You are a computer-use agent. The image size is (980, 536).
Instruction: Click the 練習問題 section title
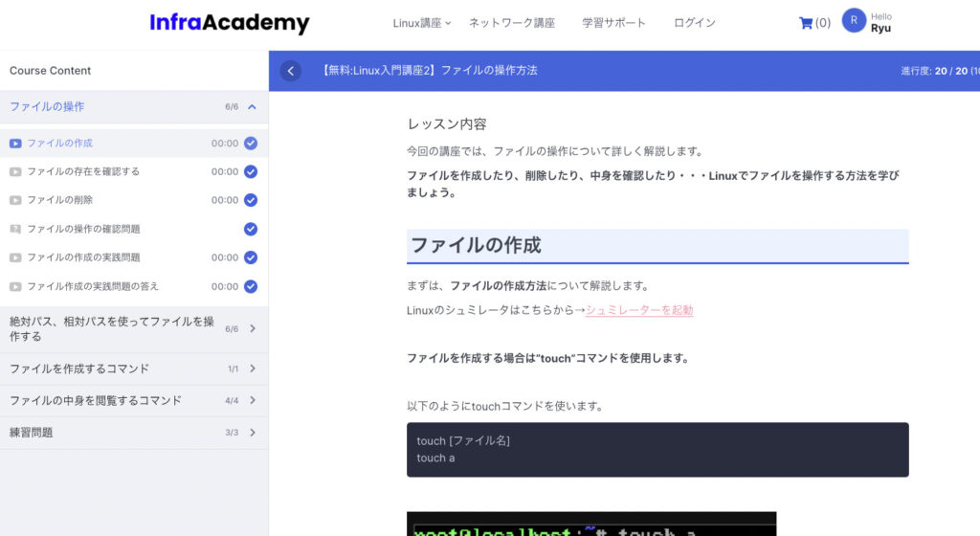pyautogui.click(x=32, y=433)
